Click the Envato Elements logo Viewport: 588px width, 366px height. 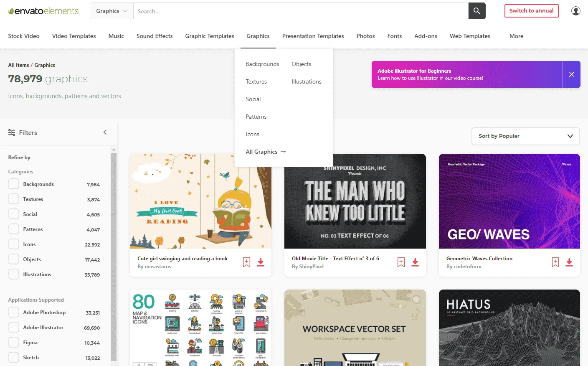click(x=43, y=11)
